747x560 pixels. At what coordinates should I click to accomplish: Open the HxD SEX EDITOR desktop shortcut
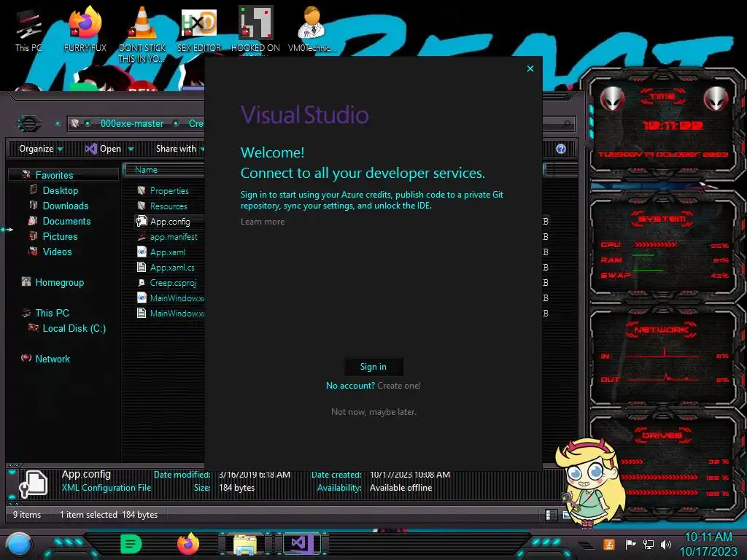pos(199,31)
